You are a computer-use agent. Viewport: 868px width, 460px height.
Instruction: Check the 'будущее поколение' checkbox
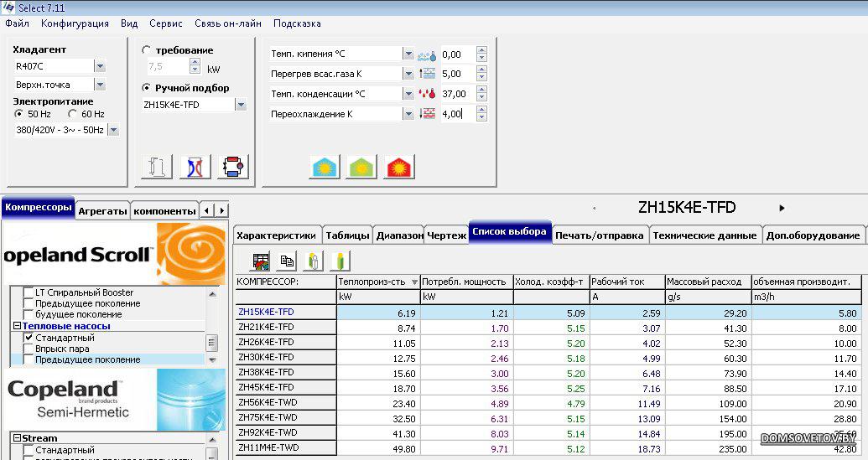point(29,314)
